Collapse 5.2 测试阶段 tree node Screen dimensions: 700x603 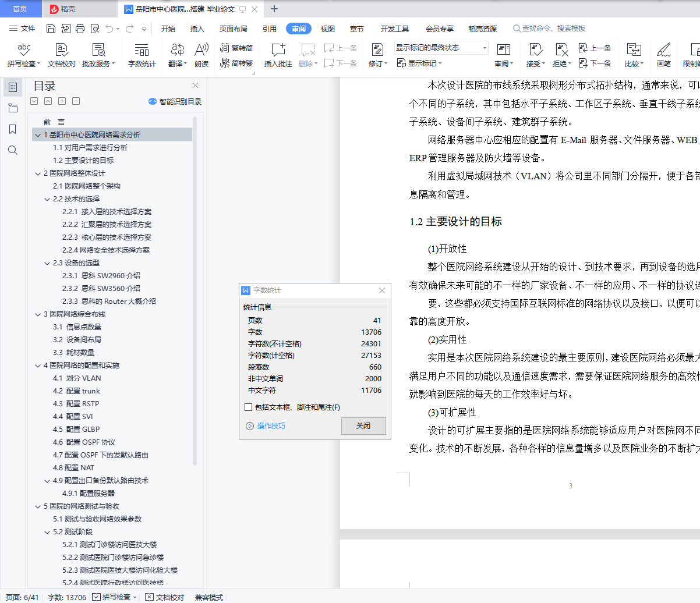click(x=47, y=532)
